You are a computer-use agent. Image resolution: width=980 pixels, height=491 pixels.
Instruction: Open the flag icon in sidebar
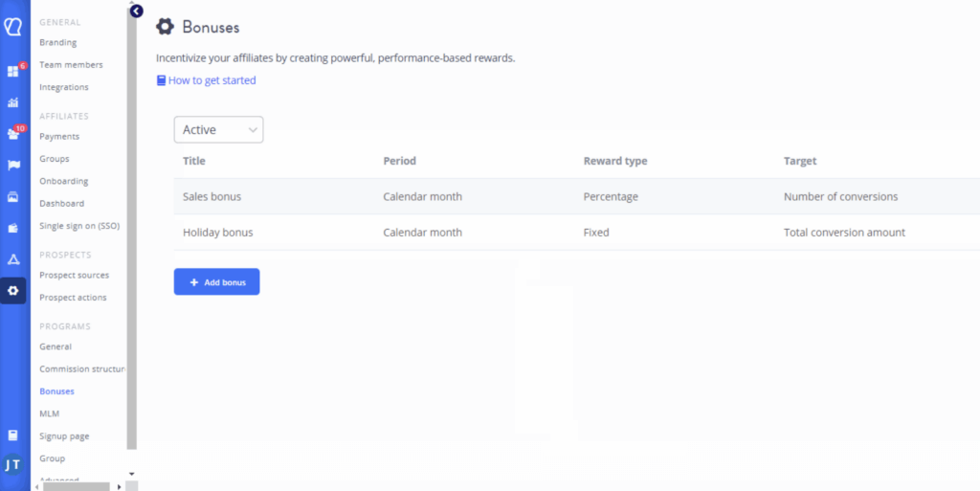coord(13,166)
